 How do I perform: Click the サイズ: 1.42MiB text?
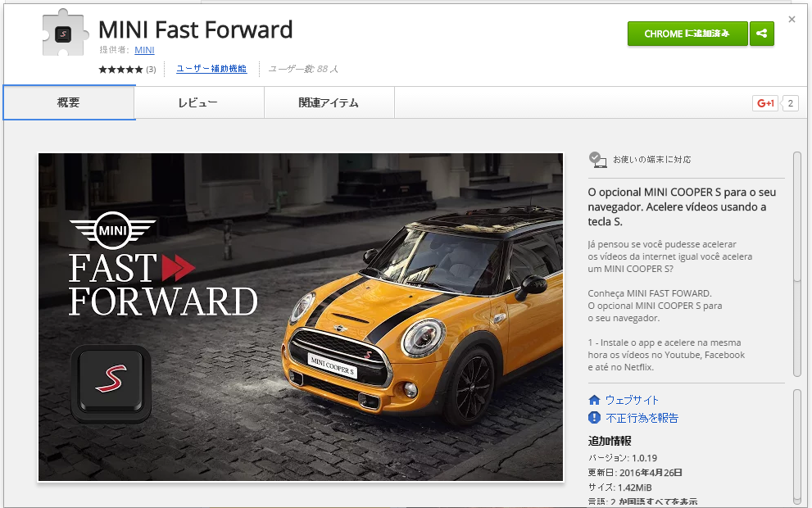620,488
